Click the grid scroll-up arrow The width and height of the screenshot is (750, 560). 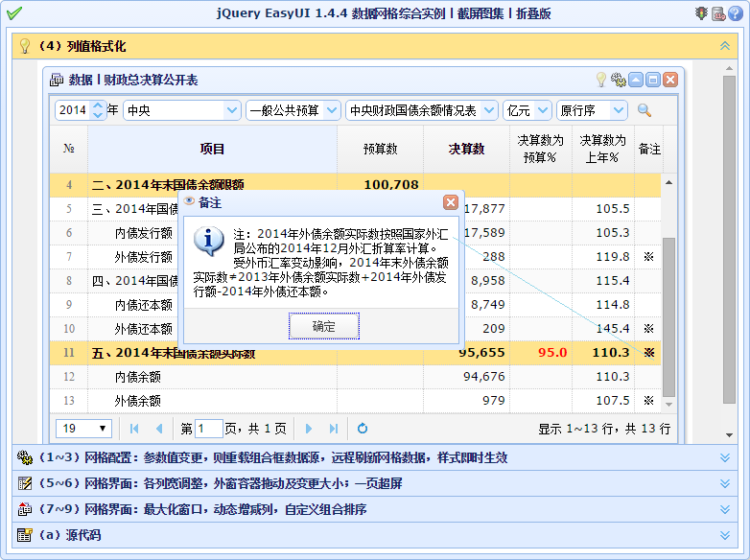[x=668, y=182]
